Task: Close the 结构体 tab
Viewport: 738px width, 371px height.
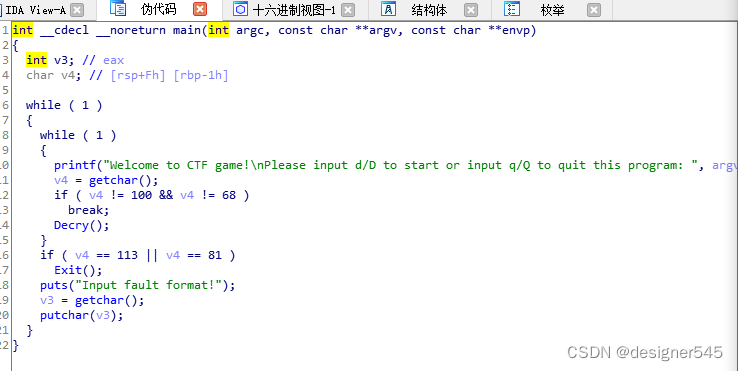Action: [x=471, y=10]
